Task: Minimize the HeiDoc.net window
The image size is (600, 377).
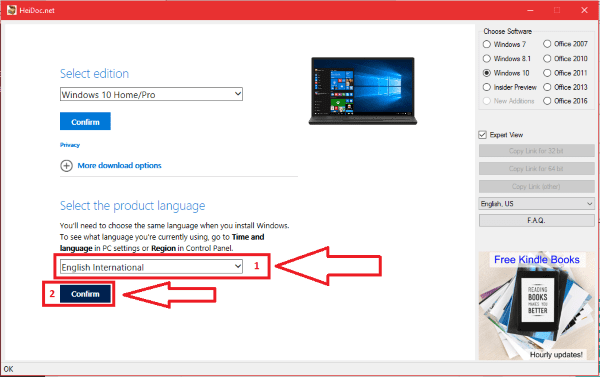Action: pyautogui.click(x=530, y=10)
